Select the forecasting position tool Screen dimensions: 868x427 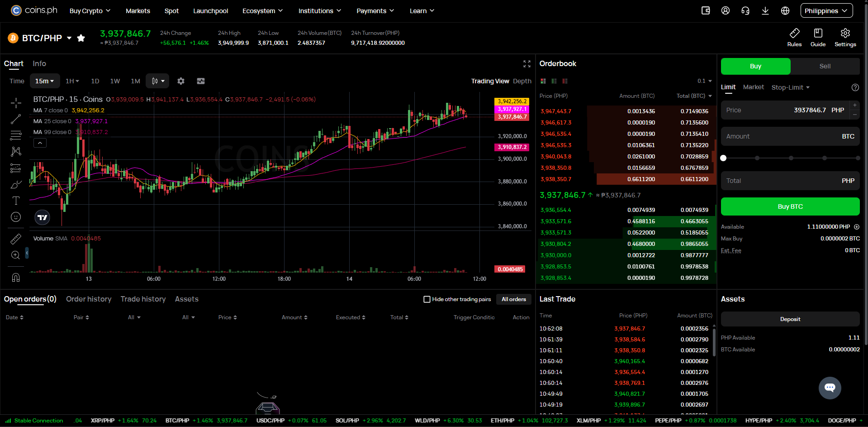pyautogui.click(x=16, y=168)
